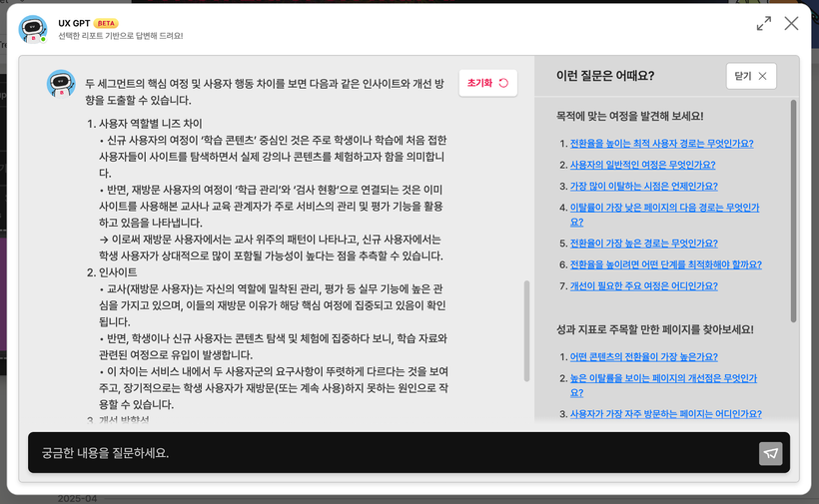This screenshot has width=819, height=504.
Task: Click the BETA badge next to UX GPT
Action: 107,23
